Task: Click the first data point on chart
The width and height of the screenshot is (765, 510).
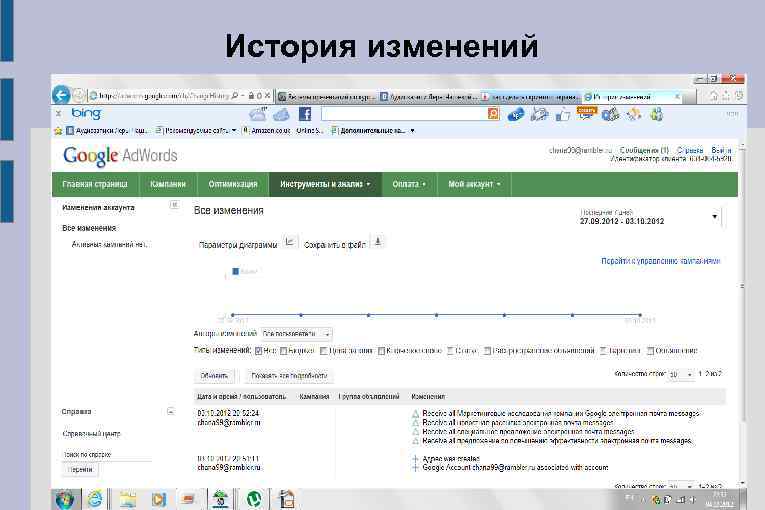Action: pyautogui.click(x=233, y=315)
